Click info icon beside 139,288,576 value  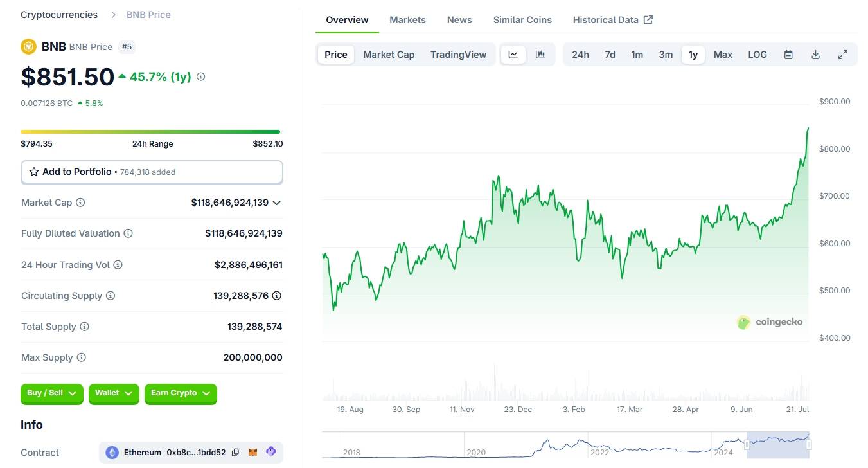[276, 296]
